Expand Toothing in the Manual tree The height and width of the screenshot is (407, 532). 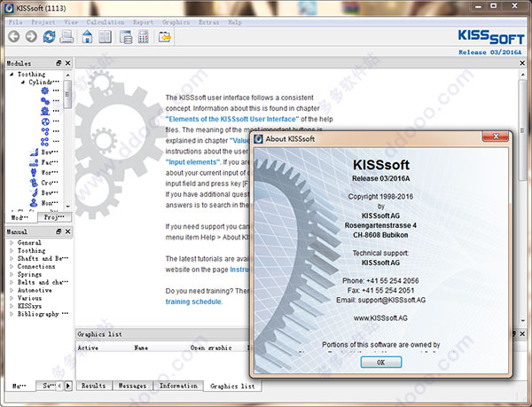(12, 251)
